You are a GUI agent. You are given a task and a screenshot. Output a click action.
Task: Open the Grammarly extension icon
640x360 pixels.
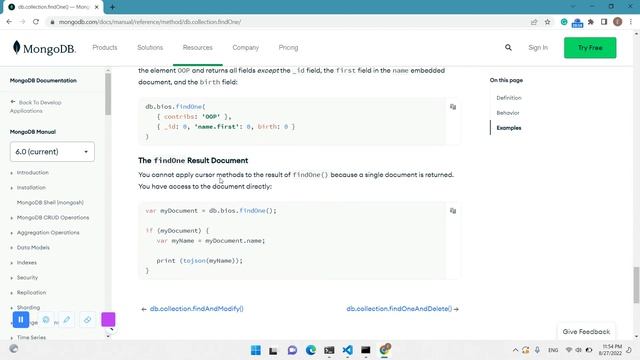564,22
